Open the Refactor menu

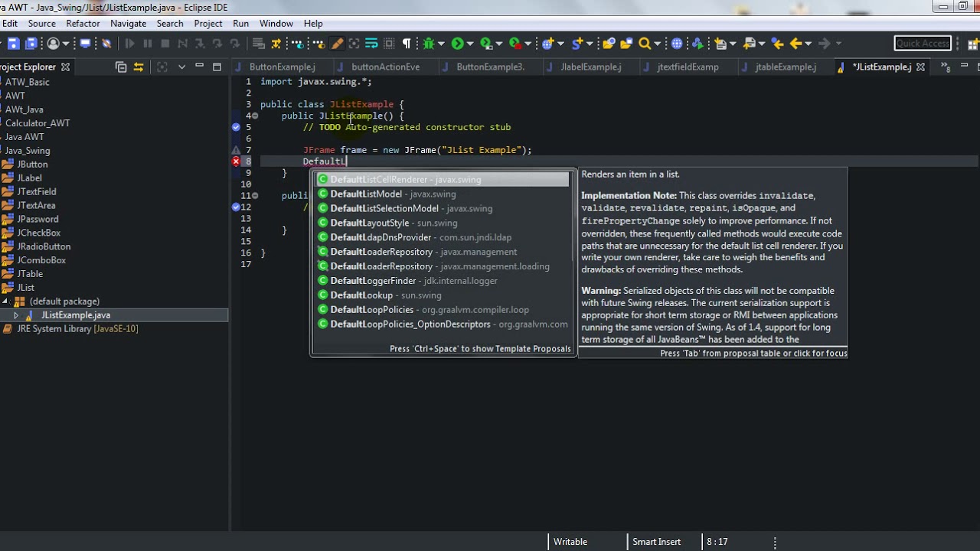(83, 24)
